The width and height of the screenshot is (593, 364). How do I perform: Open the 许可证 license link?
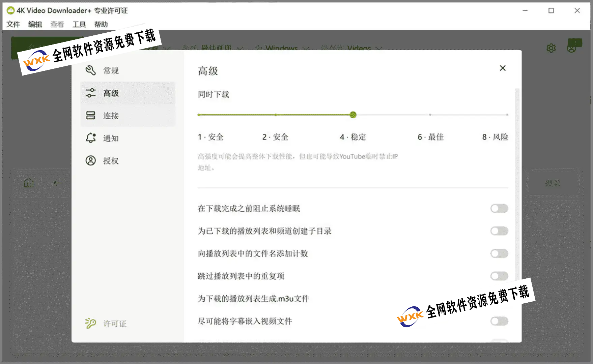coord(115,324)
